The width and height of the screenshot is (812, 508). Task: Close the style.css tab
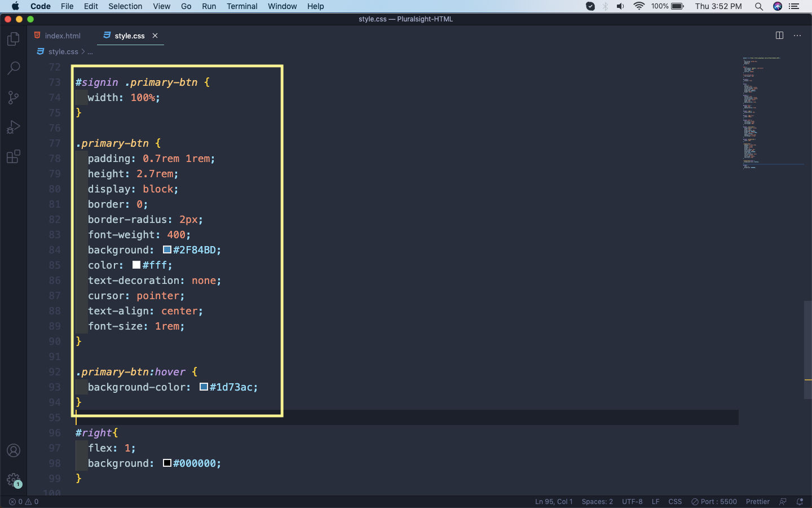[155, 36]
